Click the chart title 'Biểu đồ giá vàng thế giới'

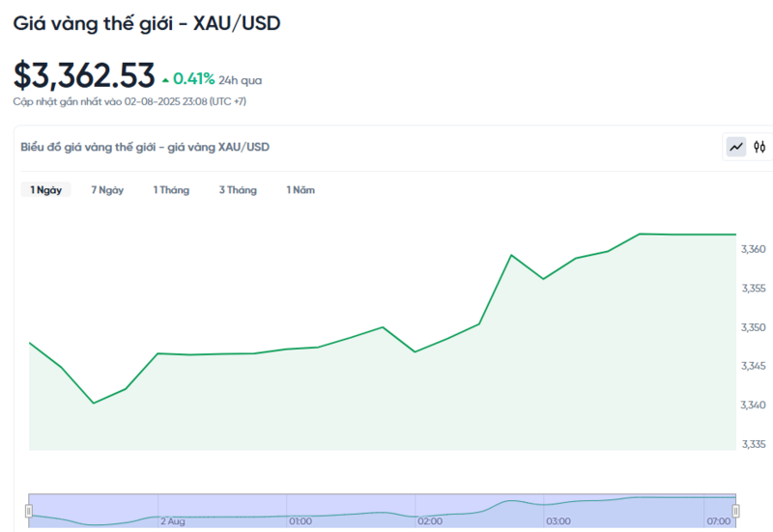145,147
